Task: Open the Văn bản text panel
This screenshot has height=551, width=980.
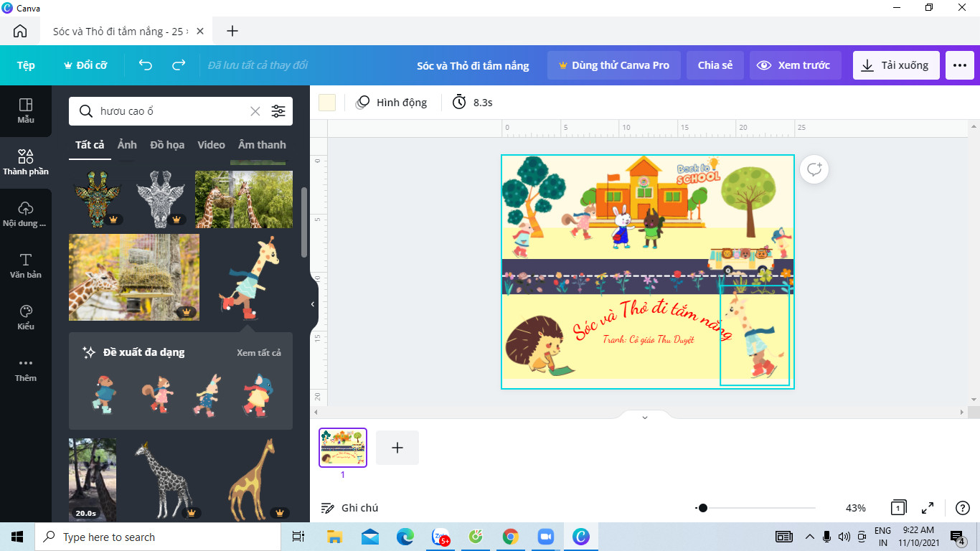Action: coord(26,265)
